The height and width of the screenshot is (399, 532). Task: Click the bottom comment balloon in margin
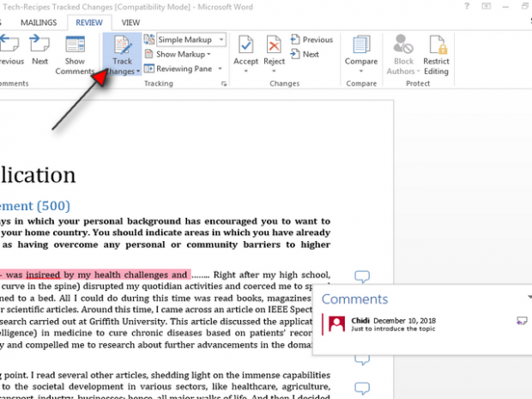point(362,389)
